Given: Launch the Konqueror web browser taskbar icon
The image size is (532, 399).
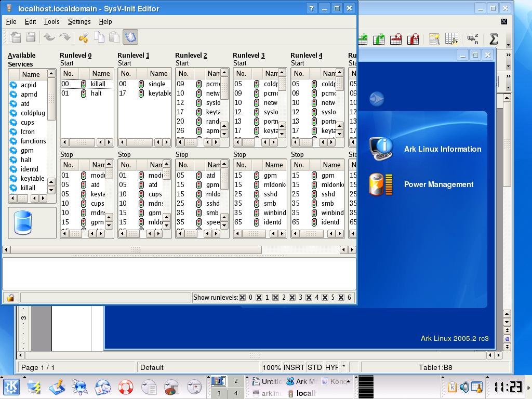Looking at the screenshot, I should tap(80, 387).
